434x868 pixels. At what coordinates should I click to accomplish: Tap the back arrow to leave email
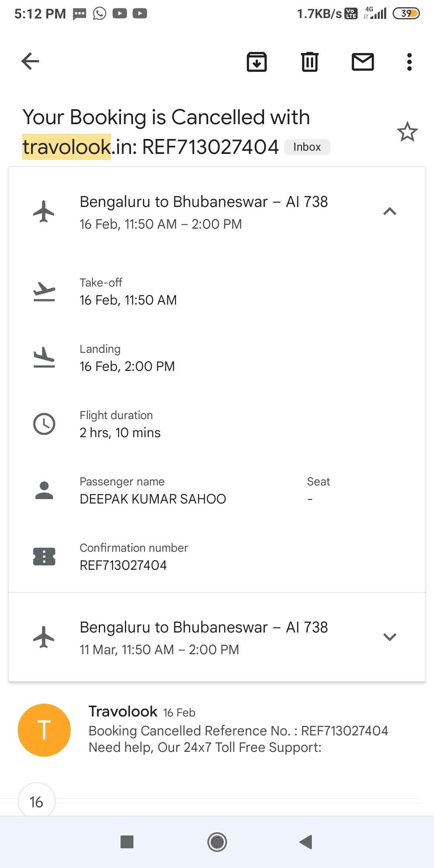pyautogui.click(x=31, y=61)
